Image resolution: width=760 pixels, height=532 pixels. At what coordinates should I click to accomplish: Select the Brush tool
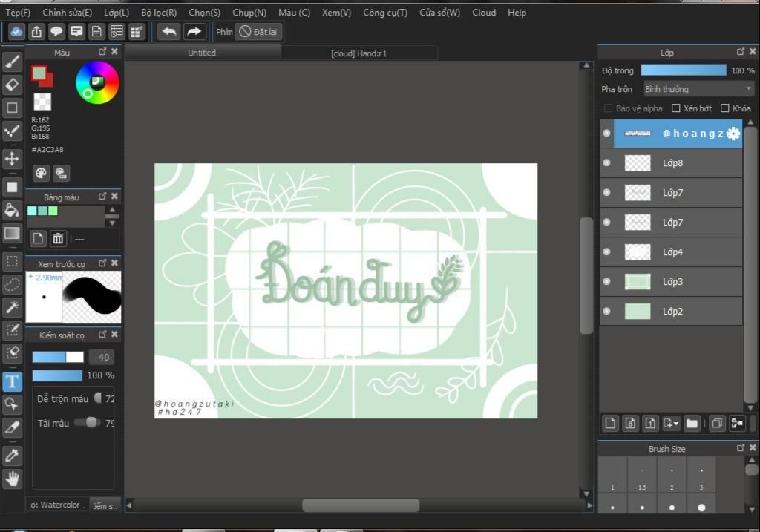12,62
